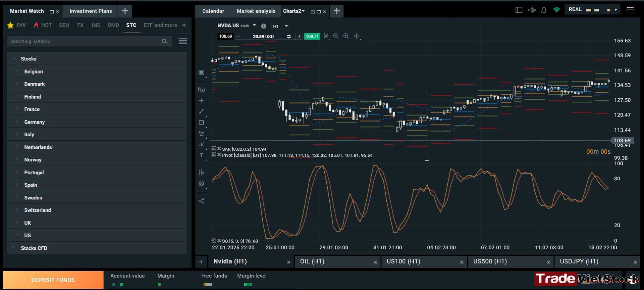This screenshot has height=290, width=644.
Task: Add a tab next to Investment Plans
Action: tap(125, 11)
